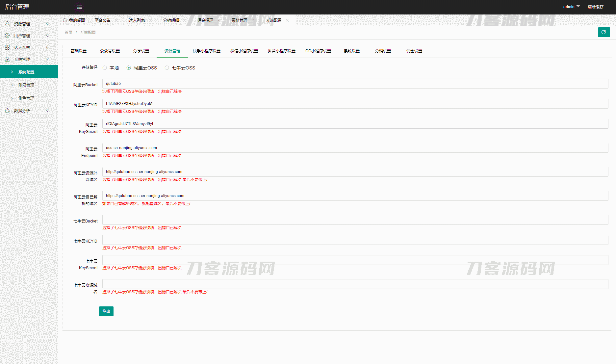616x364 pixels.
Task: Collapse the 系统管理 sidebar menu
Action: (47, 59)
